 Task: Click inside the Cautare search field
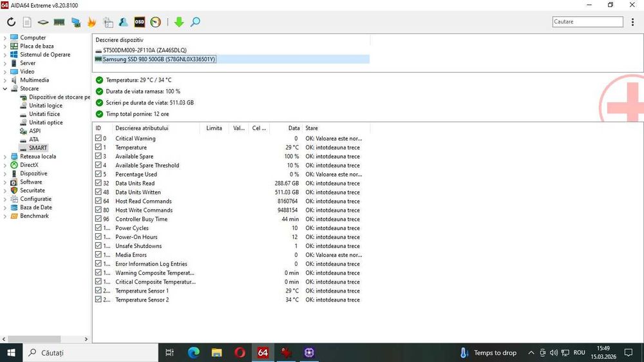tap(588, 22)
